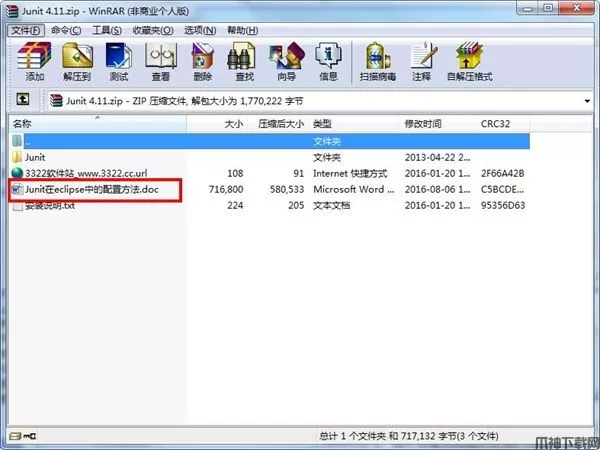Open the 收藏夹(O) menu
This screenshot has height=450, width=600.
coord(153,30)
